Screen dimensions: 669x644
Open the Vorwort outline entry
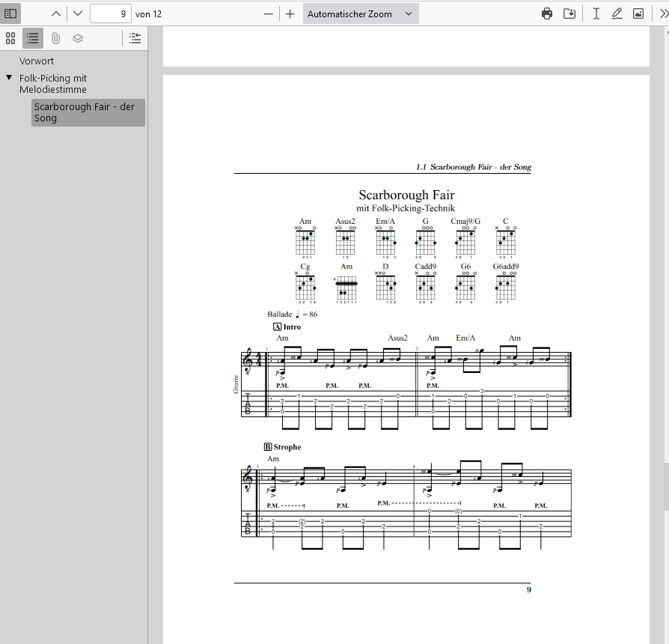coord(37,61)
